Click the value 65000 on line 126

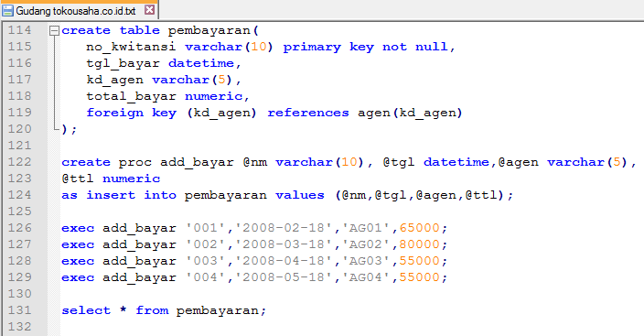pos(419,228)
